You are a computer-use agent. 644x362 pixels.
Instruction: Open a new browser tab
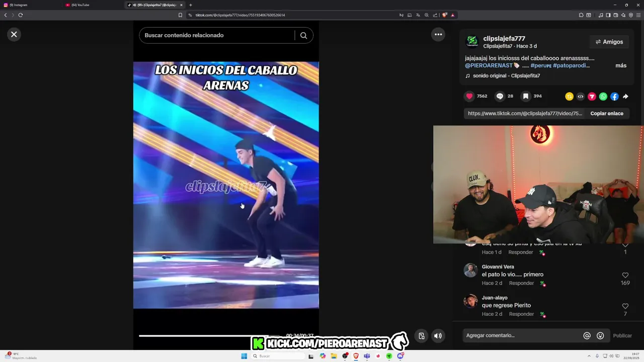tap(191, 5)
